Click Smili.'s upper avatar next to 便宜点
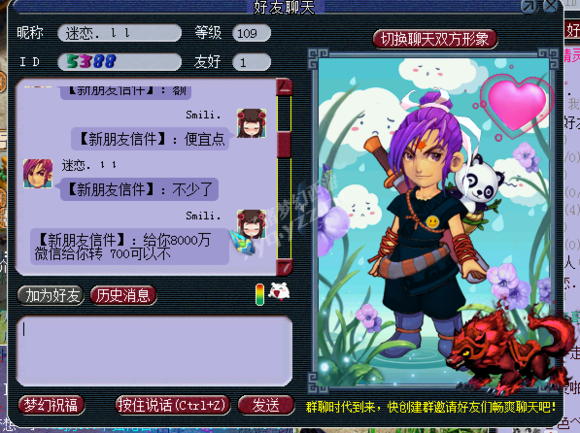Viewport: 580px width, 433px height. point(252,124)
